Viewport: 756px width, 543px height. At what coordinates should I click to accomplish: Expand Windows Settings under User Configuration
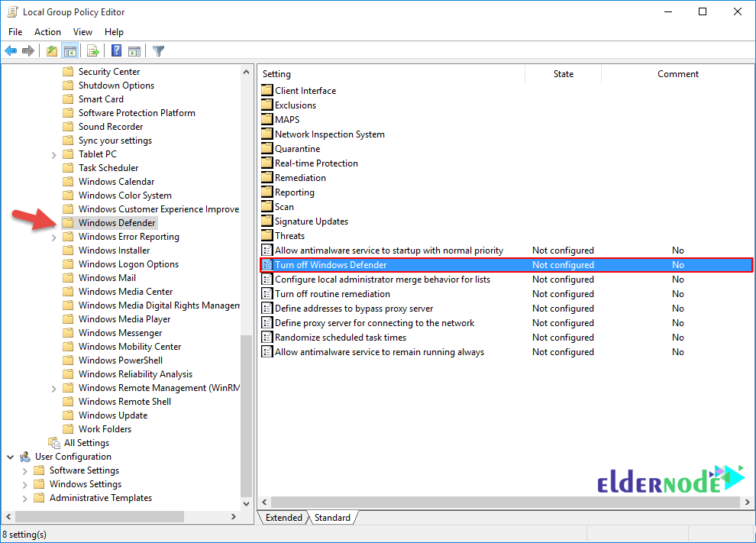point(24,485)
